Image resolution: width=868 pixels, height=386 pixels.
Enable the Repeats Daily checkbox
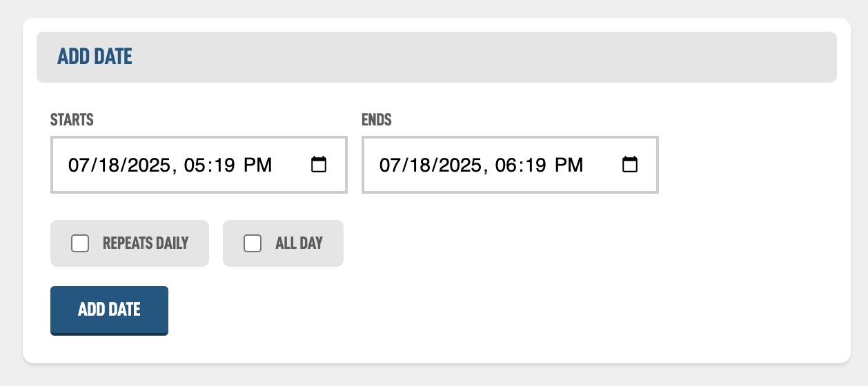80,243
